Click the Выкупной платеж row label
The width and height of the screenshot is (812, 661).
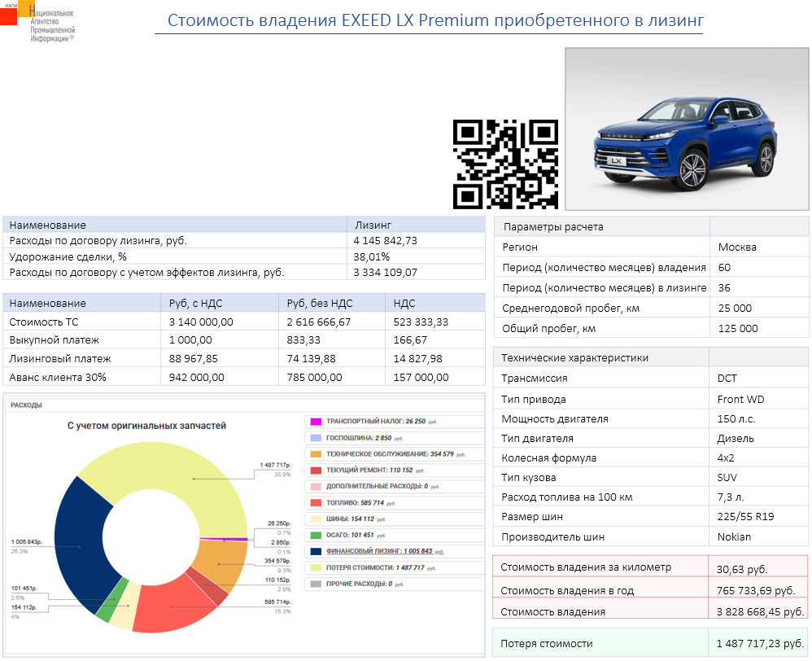(x=54, y=340)
